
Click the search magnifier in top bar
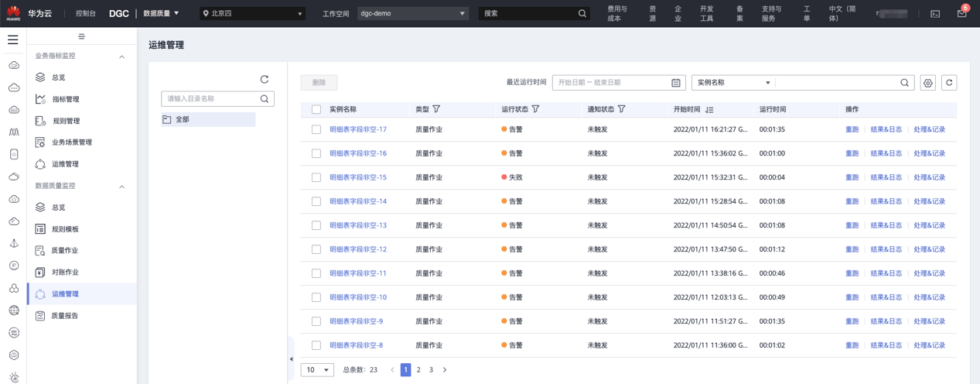(582, 13)
